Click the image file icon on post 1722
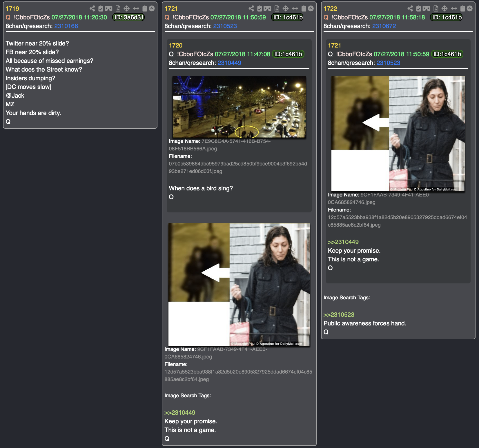 coord(436,8)
